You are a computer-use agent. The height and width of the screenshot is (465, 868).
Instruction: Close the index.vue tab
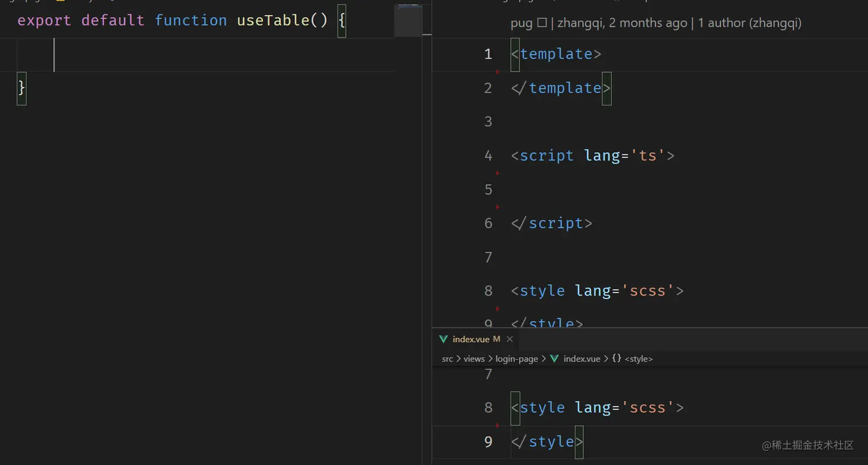click(x=509, y=339)
